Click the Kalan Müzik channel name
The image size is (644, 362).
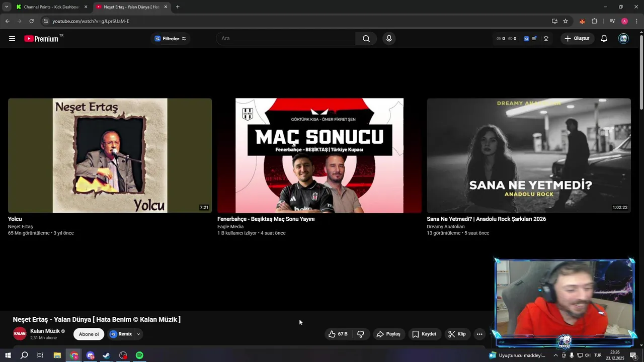(x=45, y=331)
